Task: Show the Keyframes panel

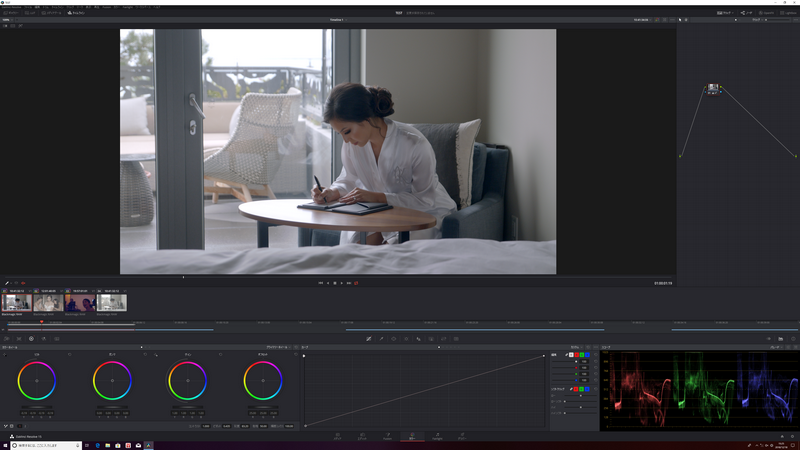Action: point(768,339)
